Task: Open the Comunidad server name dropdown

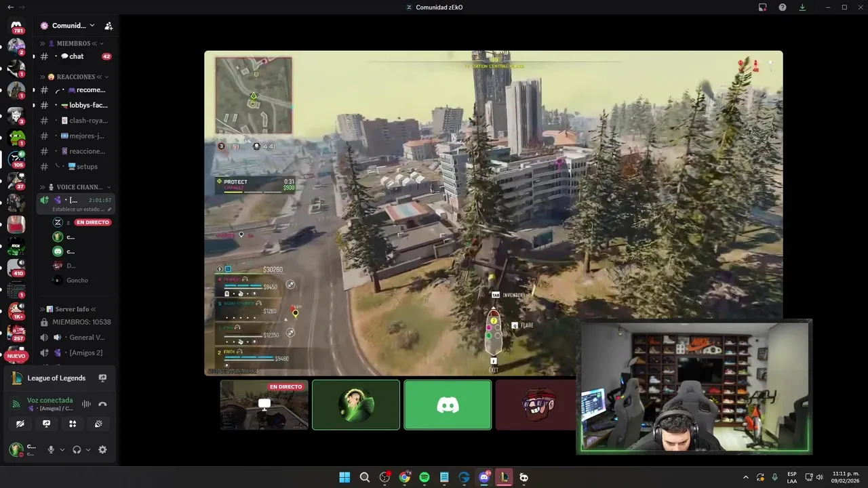Action: 68,26
